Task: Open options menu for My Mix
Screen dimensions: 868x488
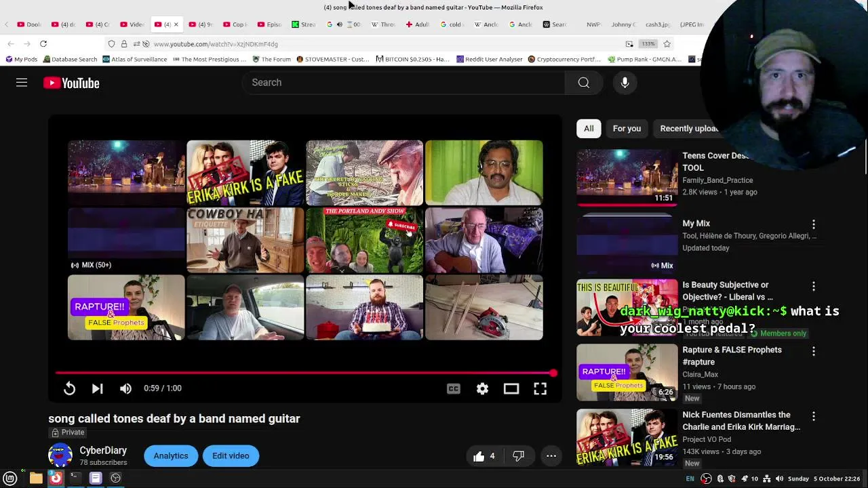Action: [x=814, y=224]
